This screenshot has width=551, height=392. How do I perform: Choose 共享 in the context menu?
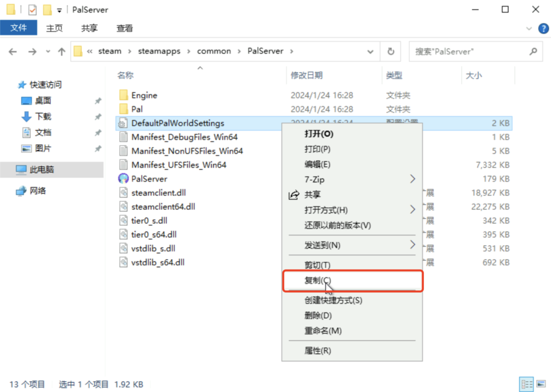pos(352,195)
